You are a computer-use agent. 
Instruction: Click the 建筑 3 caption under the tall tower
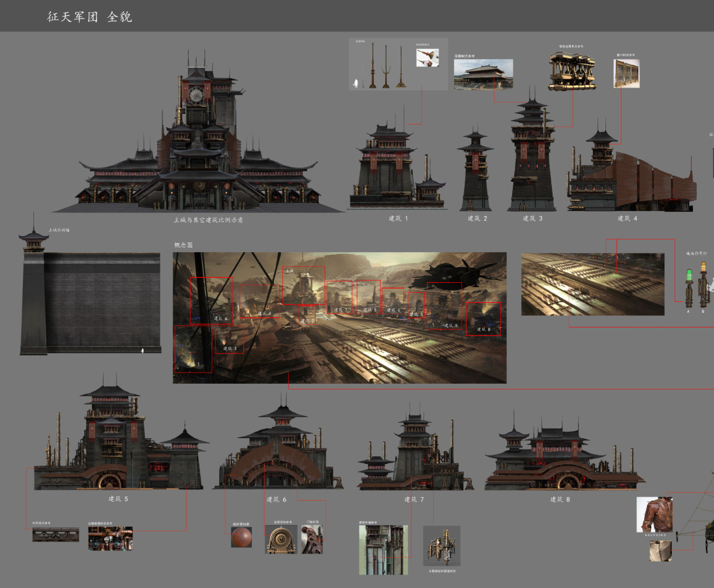533,218
